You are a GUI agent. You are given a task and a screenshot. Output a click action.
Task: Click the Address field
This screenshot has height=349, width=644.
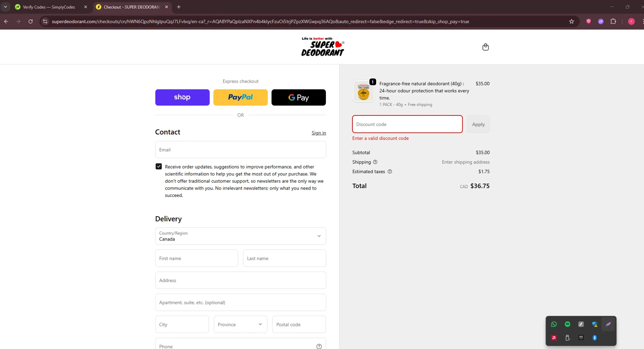[240, 280]
